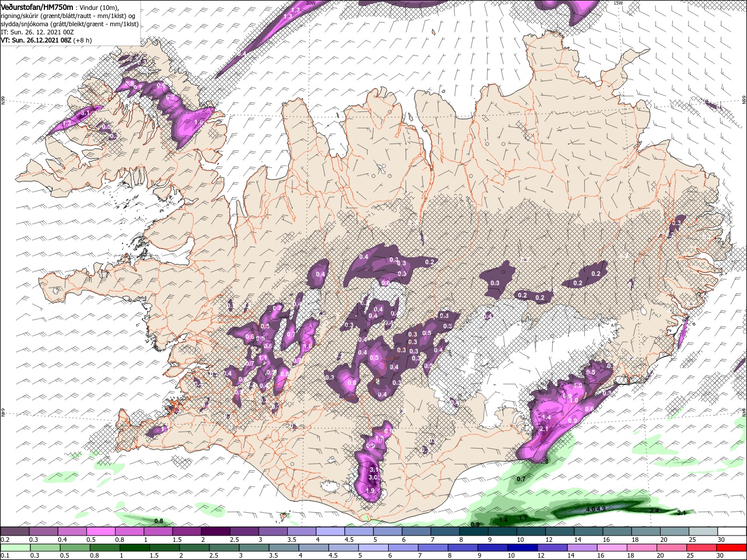Click the '4.9' rain value offshore on the map
Screen dimensions: 747x560
(x=601, y=509)
